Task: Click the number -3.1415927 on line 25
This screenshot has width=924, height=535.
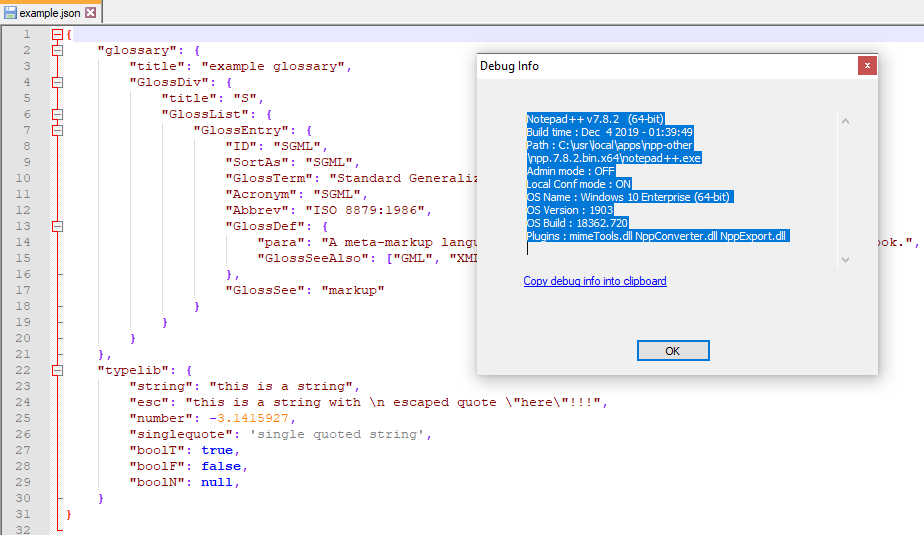Action: 249,418
